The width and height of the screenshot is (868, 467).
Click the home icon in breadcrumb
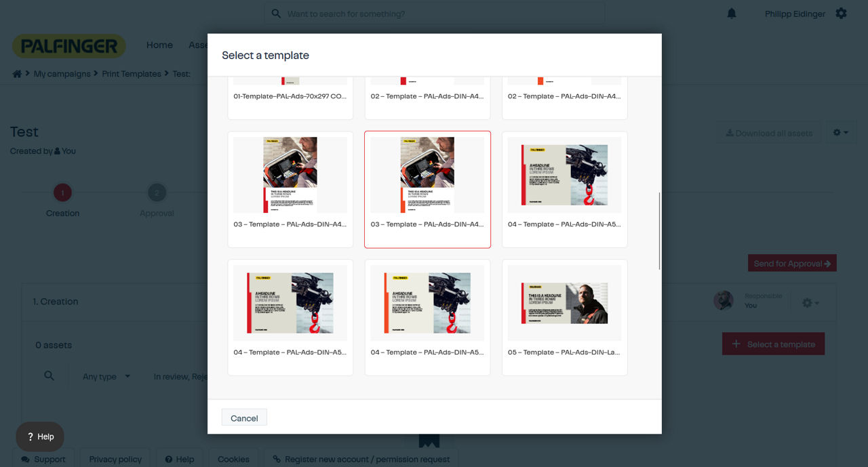coord(17,74)
